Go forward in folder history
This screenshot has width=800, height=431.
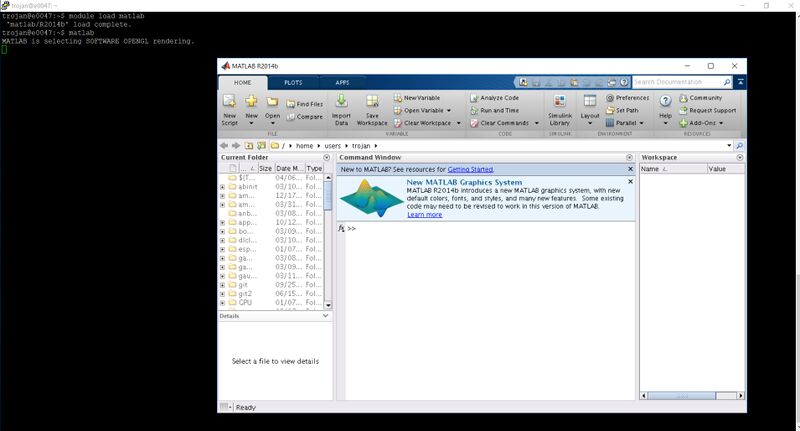click(x=236, y=146)
